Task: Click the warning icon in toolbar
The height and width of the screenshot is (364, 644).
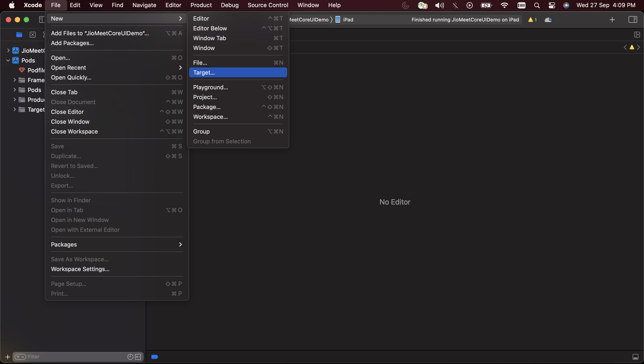Action: [x=530, y=20]
